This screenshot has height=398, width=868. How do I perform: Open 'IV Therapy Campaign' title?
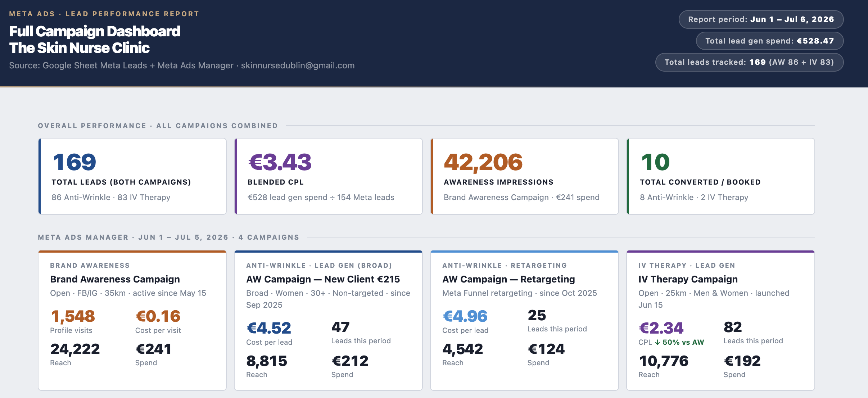pyautogui.click(x=688, y=279)
